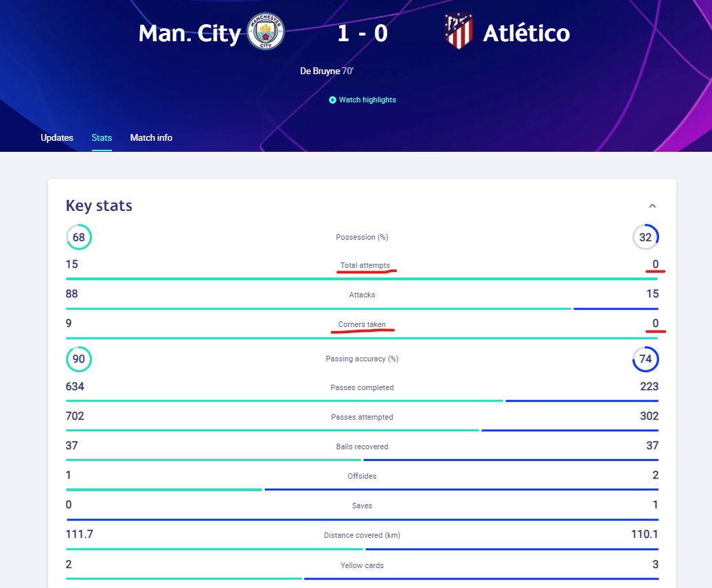The height and width of the screenshot is (588, 712).
Task: Click the play icon beside Watch highlights
Action: (x=332, y=100)
